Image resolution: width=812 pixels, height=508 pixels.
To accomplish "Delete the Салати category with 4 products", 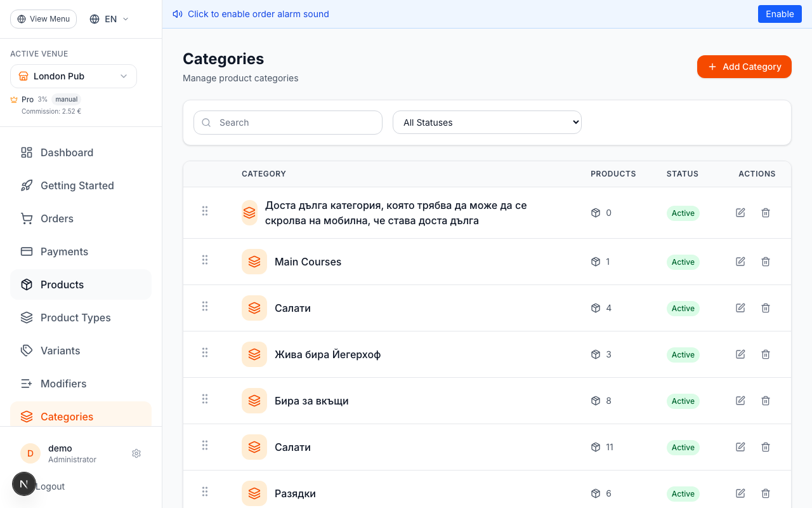I will pos(766,307).
